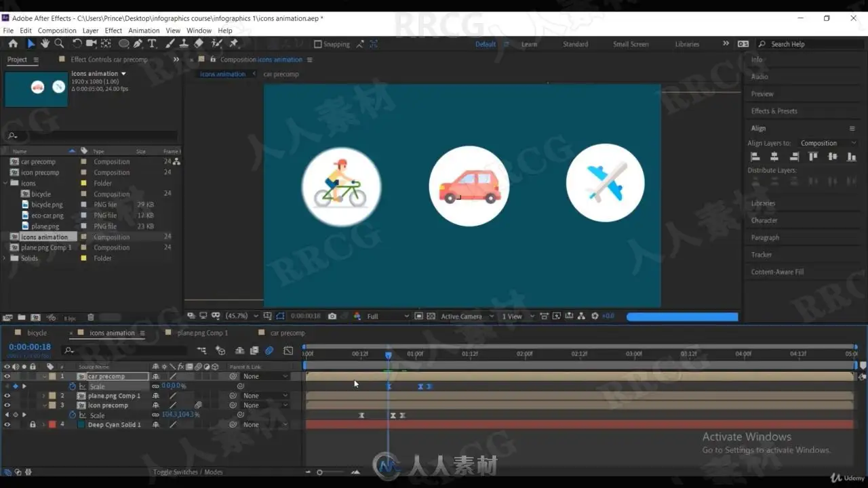Select the Selection arrow tool

coord(31,43)
